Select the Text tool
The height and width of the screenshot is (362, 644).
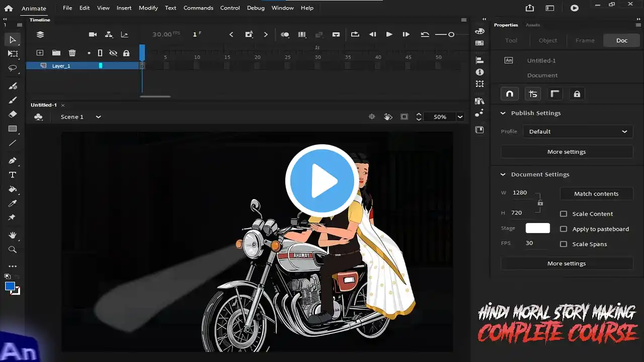pyautogui.click(x=13, y=175)
